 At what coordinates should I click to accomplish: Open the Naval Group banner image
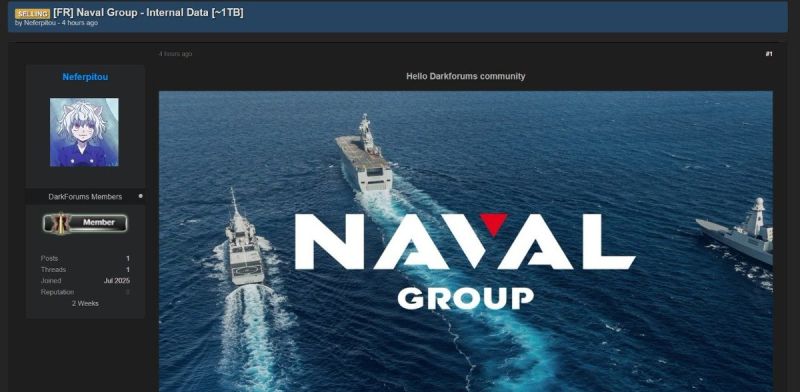point(466,241)
